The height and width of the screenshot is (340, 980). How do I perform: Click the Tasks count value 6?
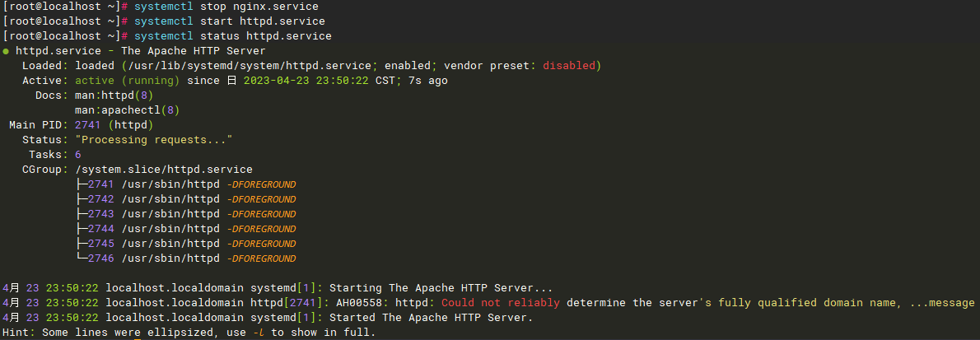[78, 155]
